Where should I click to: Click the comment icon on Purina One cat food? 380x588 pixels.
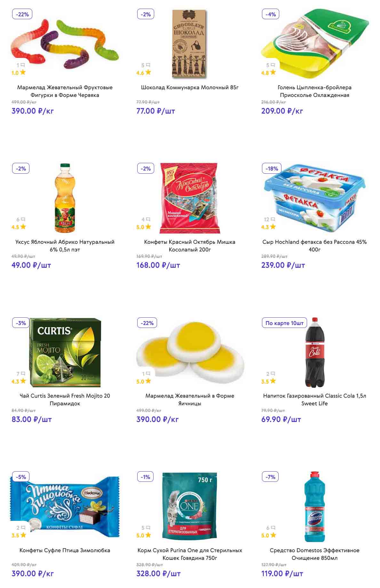[x=148, y=528]
